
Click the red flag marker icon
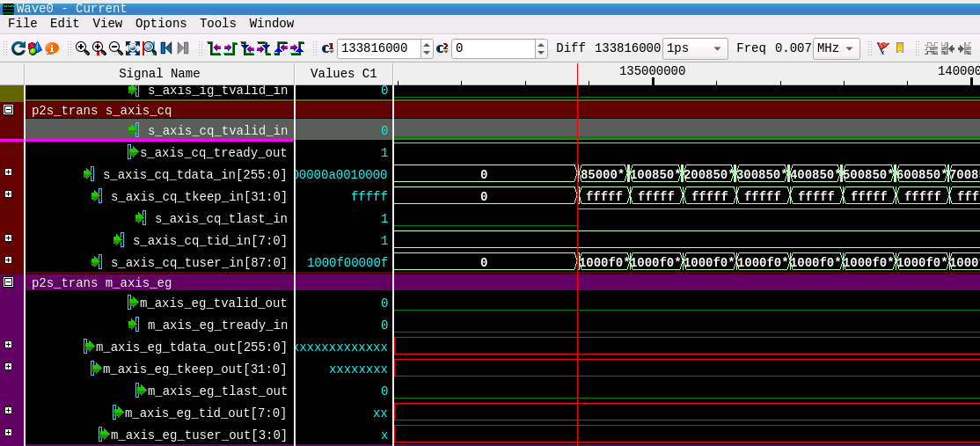[883, 48]
